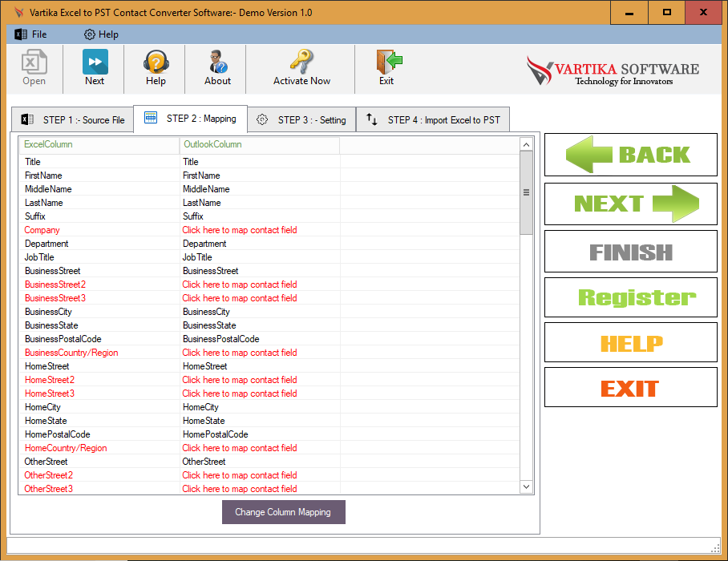The height and width of the screenshot is (561, 728).
Task: Click the large NEXT arrow button
Action: (630, 204)
